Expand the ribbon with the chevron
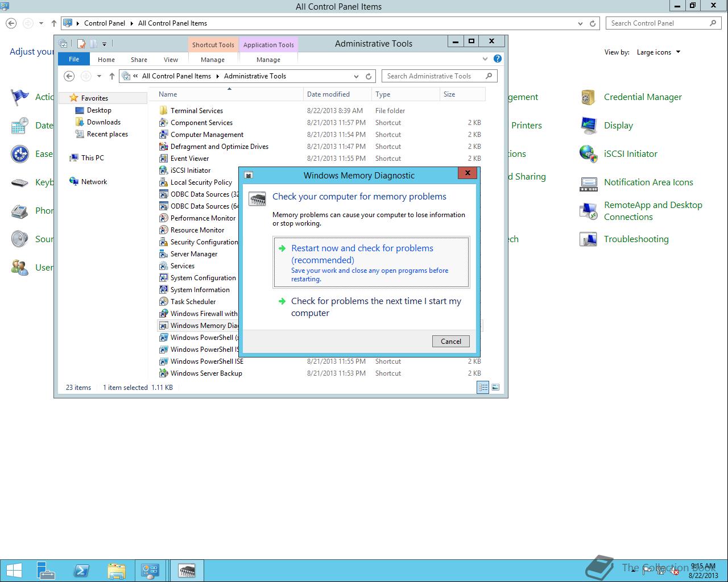This screenshot has height=582, width=728. coord(485,59)
